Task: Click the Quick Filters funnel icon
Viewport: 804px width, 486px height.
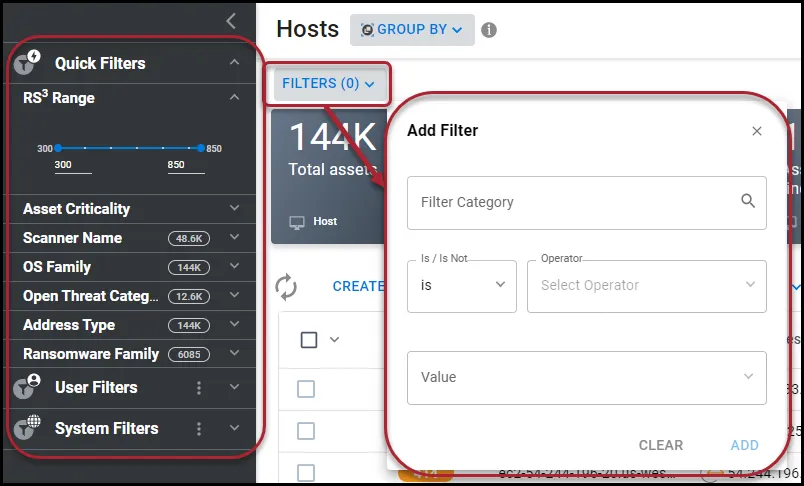Action: (x=27, y=63)
